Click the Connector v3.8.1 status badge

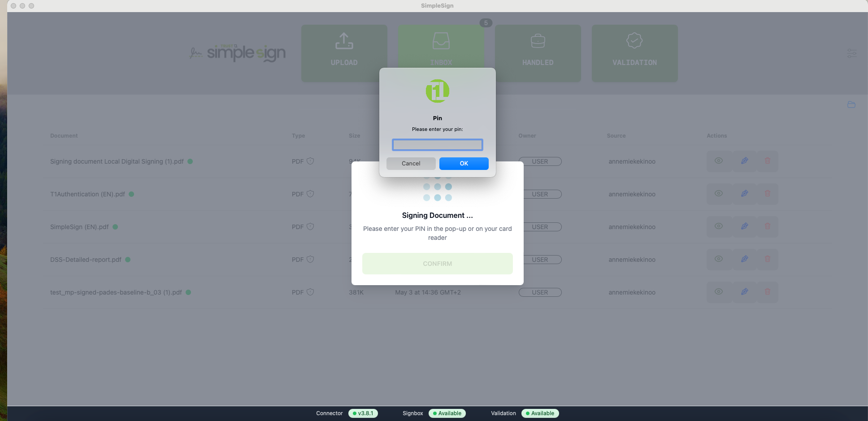[363, 413]
